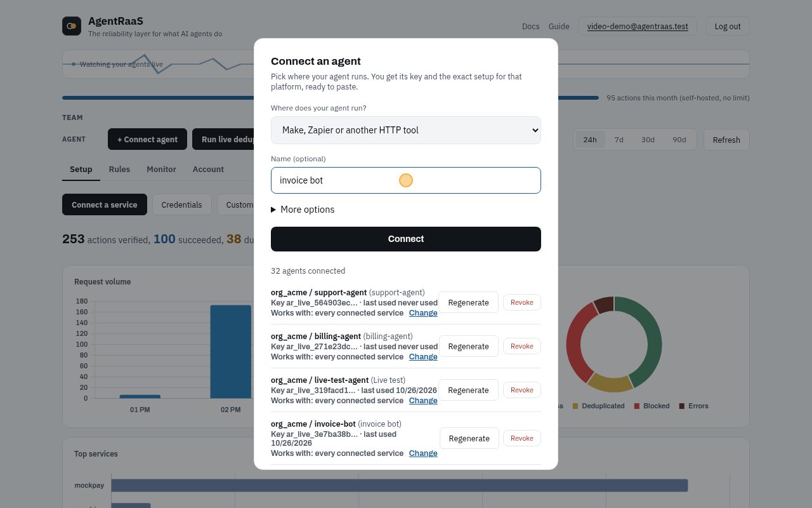Regenerate key for support-agent
The height and width of the screenshot is (508, 812).
pyautogui.click(x=468, y=302)
